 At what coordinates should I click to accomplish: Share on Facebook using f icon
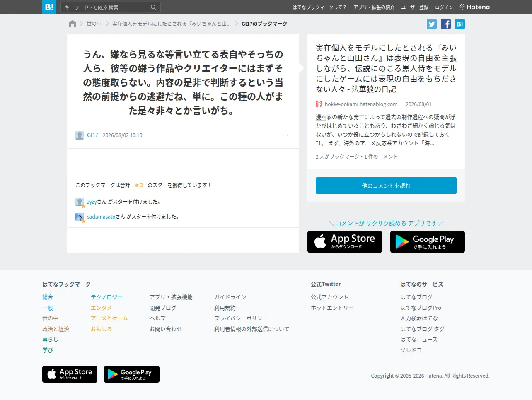point(446,24)
